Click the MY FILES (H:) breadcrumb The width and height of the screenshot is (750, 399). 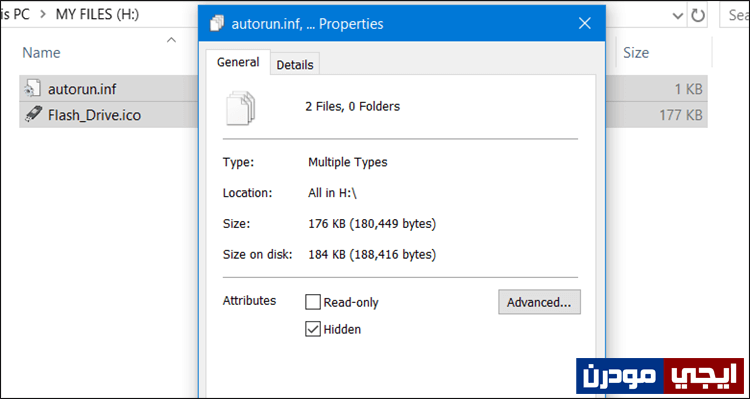97,14
